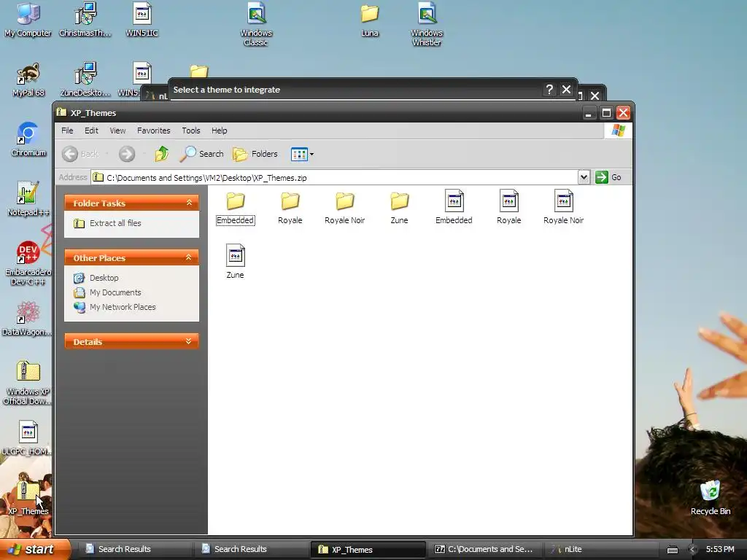Expand hidden system tray icons

[x=693, y=550]
